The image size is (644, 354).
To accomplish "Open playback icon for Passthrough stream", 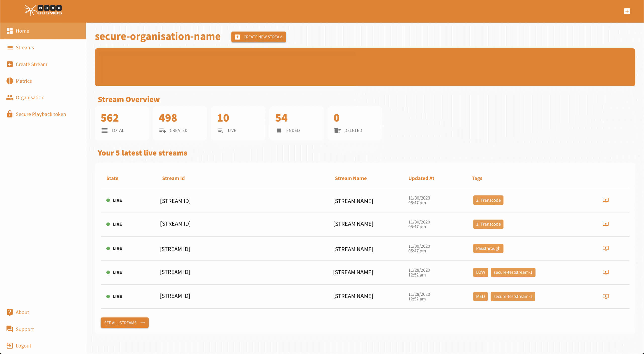I will 606,248.
